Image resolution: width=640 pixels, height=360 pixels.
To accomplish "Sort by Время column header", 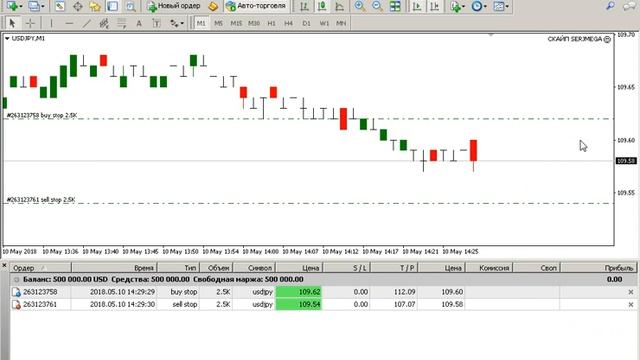I will pyautogui.click(x=114, y=268).
